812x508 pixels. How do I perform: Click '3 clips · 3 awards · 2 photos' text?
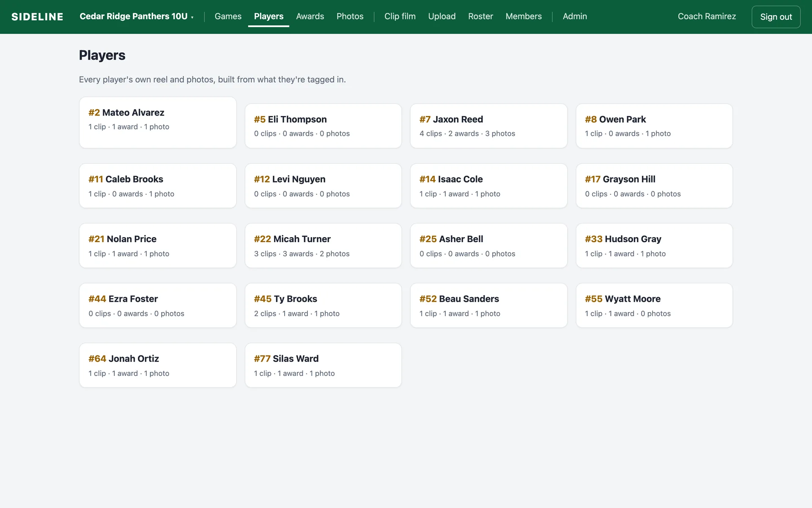pos(302,254)
